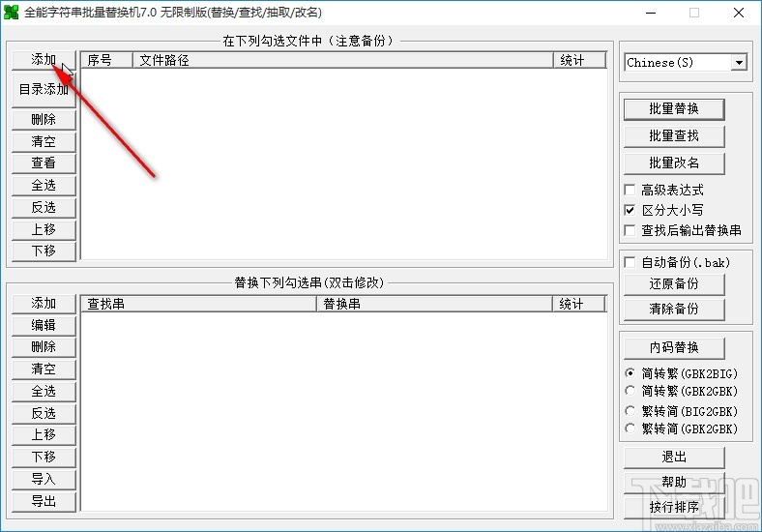This screenshot has height=532, width=762.
Task: Enable the 高级表达式 checkbox
Action: tap(630, 190)
